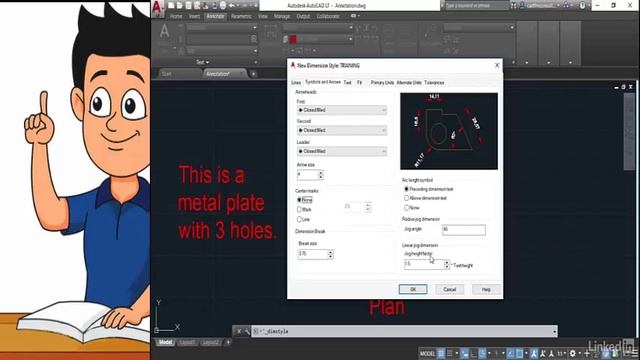Select None under Arc length symbol
Screen dimensions: 640x360
pos(406,207)
